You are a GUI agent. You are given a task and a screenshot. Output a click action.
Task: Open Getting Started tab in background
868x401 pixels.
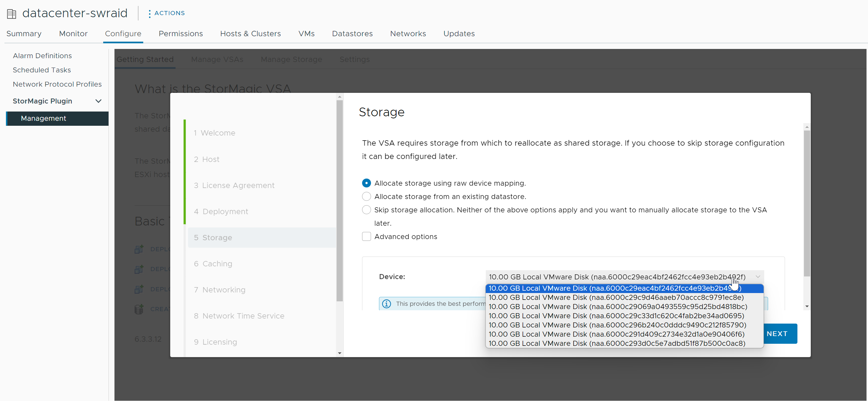coord(145,59)
